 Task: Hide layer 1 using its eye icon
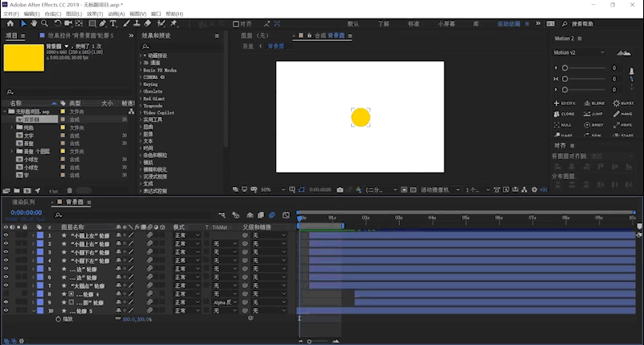pyautogui.click(x=6, y=235)
